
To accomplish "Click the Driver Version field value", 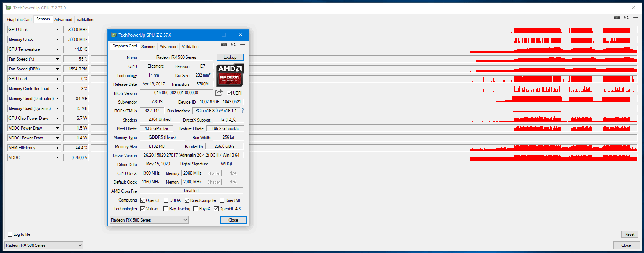I will pos(192,155).
